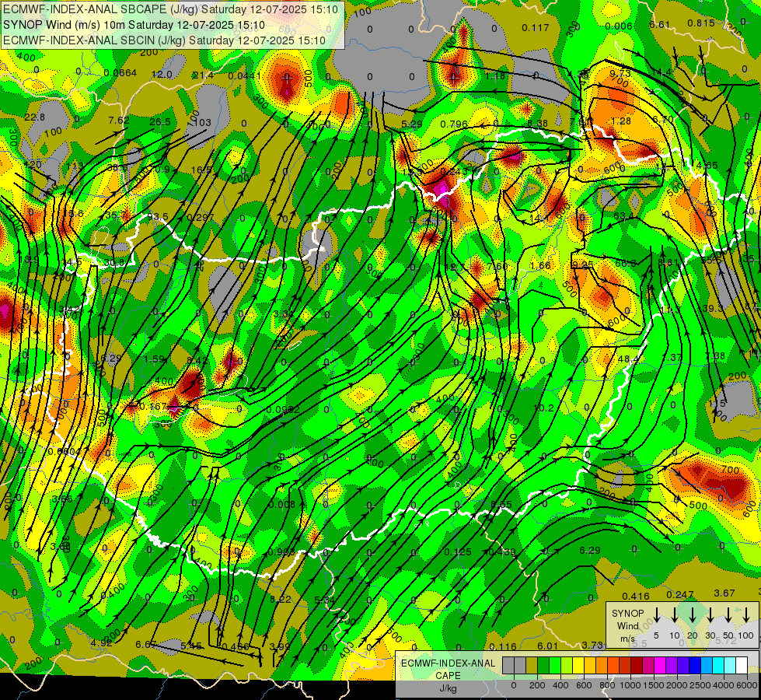Image resolution: width=761 pixels, height=700 pixels.
Task: Click the 1.59 value on the map
Action: point(155,359)
